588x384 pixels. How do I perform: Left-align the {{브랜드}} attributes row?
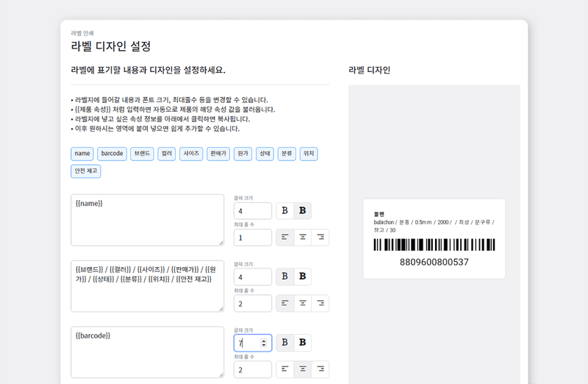tap(284, 304)
